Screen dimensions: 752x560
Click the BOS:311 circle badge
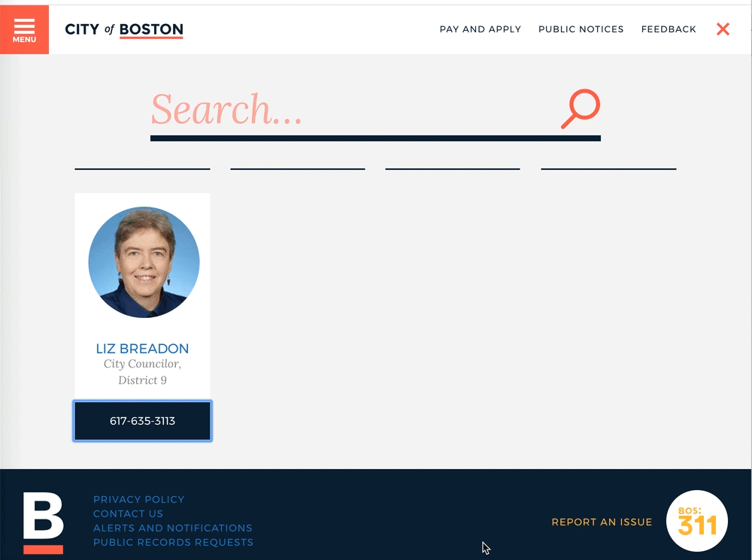697,521
